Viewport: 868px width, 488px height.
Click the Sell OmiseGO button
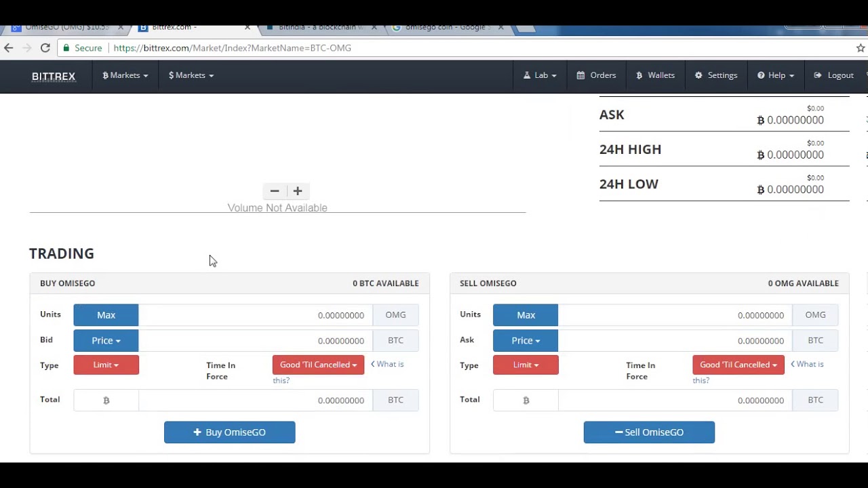(x=649, y=432)
